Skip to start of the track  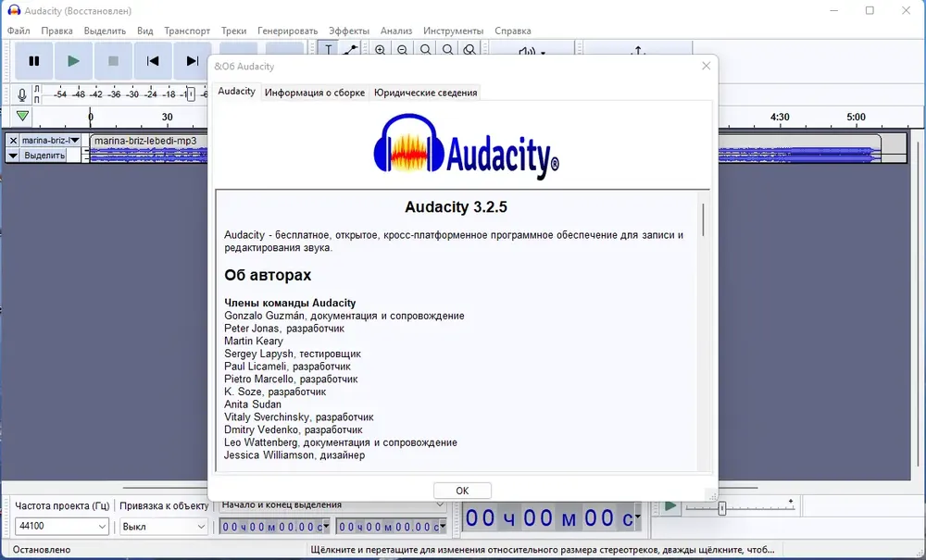[x=153, y=61]
